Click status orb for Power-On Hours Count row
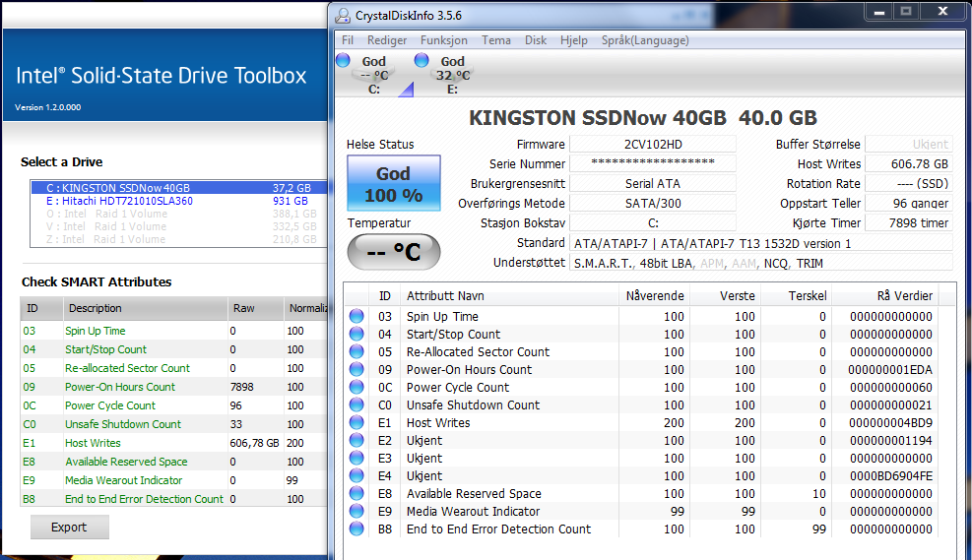The width and height of the screenshot is (972, 560). (x=356, y=369)
